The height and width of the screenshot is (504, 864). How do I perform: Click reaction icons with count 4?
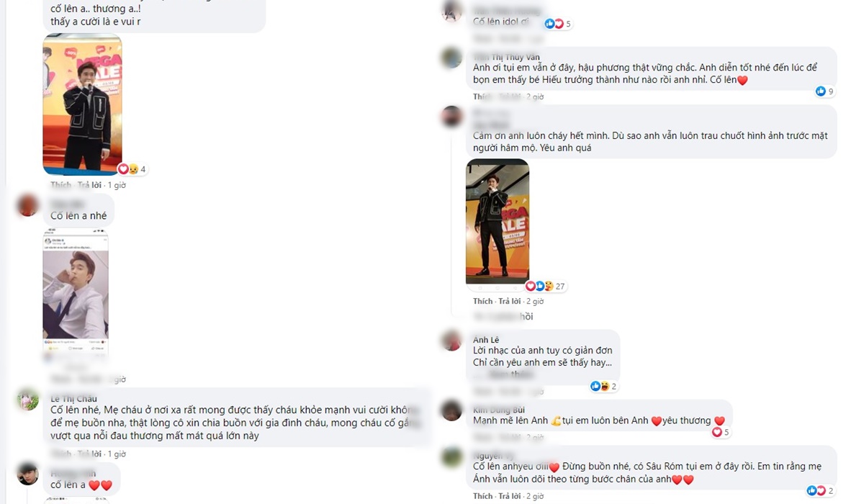point(132,169)
